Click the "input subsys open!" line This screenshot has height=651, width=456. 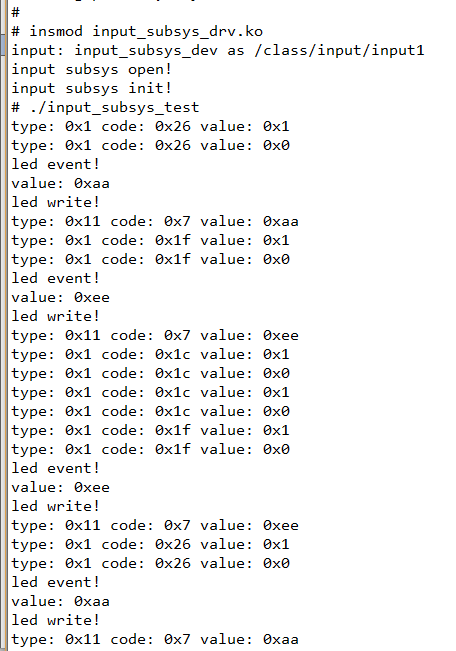point(91,70)
